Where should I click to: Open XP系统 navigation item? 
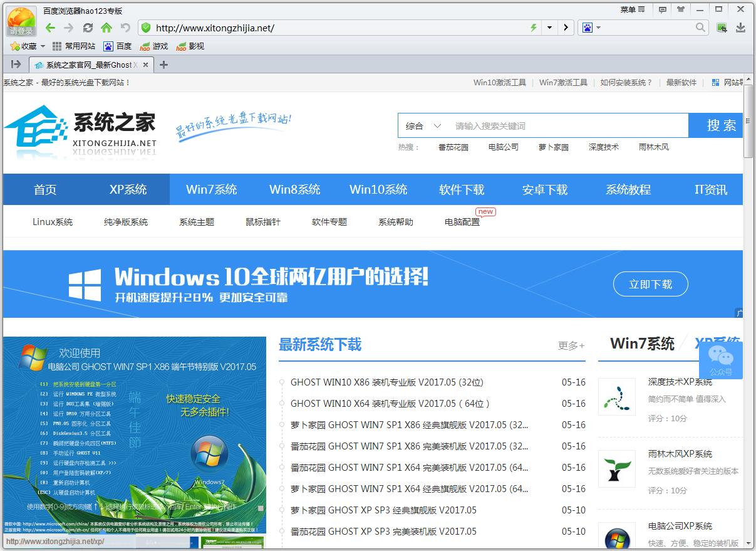(x=128, y=189)
